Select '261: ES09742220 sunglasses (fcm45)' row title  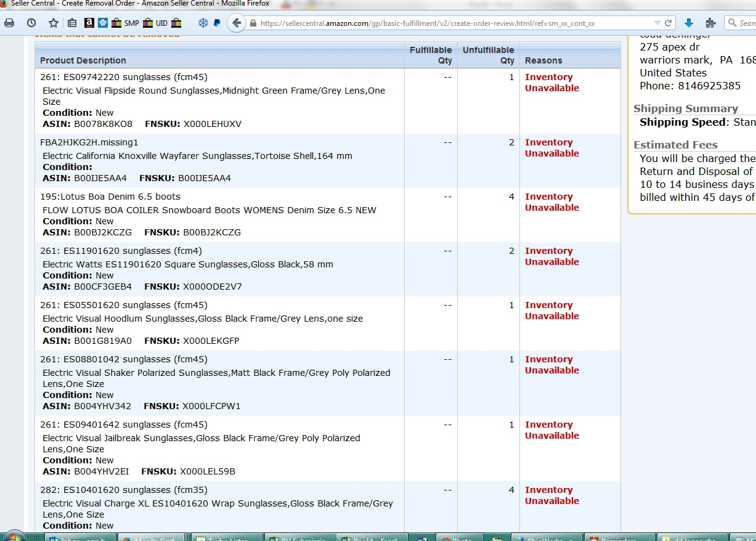124,77
